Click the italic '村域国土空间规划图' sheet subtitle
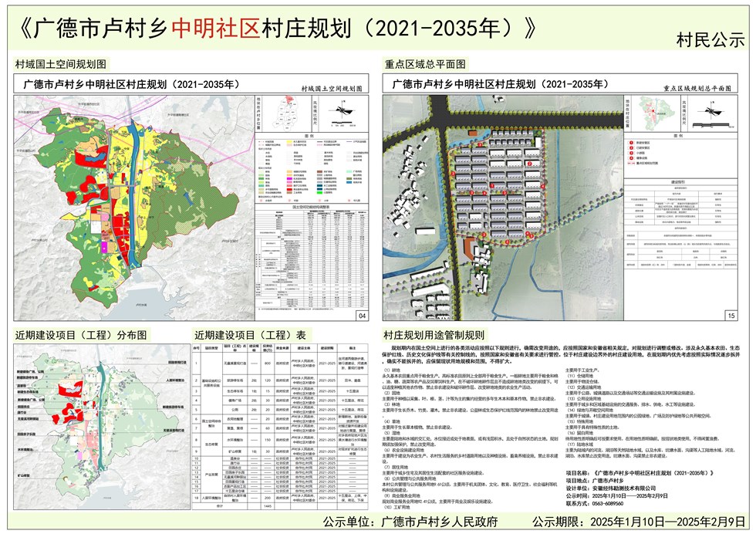The image size is (756, 534). coord(332,89)
